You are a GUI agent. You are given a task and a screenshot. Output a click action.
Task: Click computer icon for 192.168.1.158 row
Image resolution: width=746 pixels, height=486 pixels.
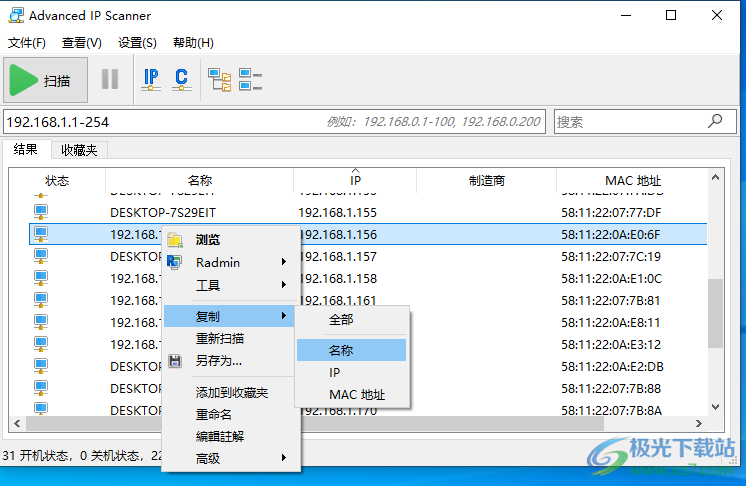(x=41, y=278)
